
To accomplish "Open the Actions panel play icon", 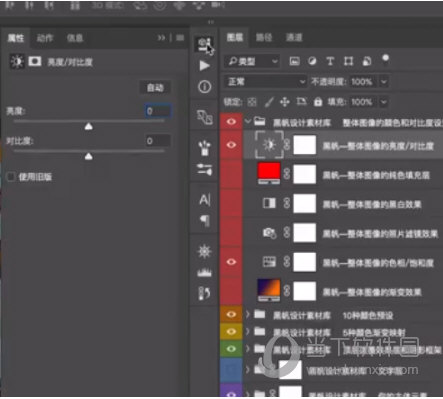I will click(x=204, y=65).
